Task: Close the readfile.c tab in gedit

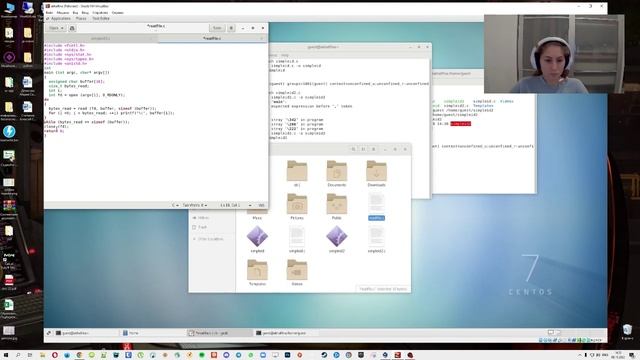Action: 262,38
